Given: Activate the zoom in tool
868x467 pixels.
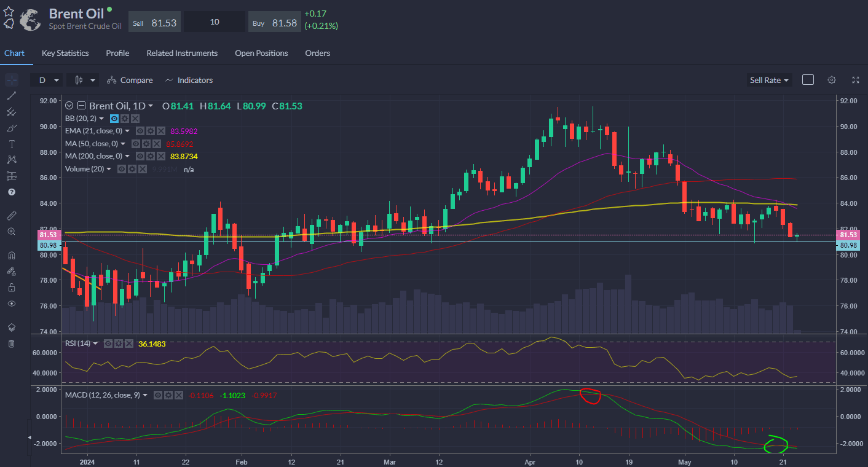Looking at the screenshot, I should tap(11, 232).
